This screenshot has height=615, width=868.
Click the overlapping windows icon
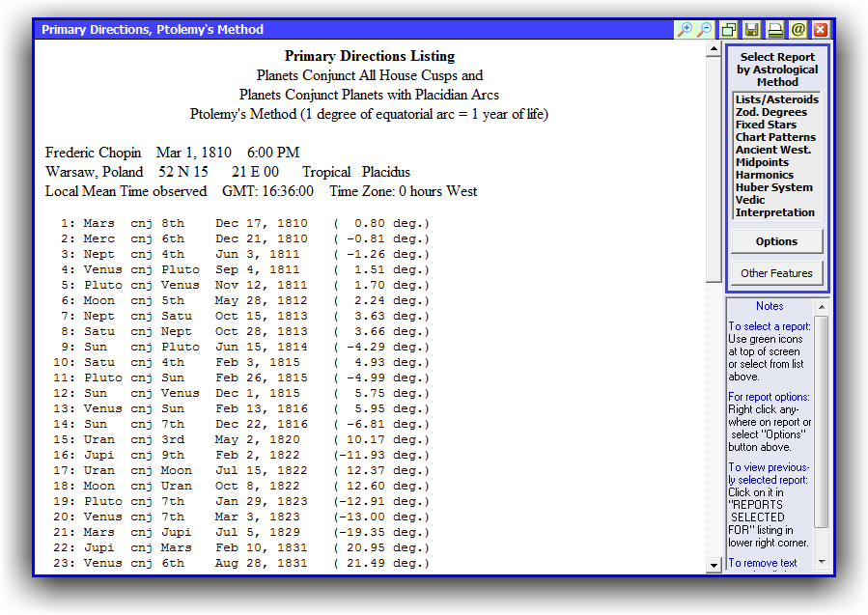click(730, 30)
